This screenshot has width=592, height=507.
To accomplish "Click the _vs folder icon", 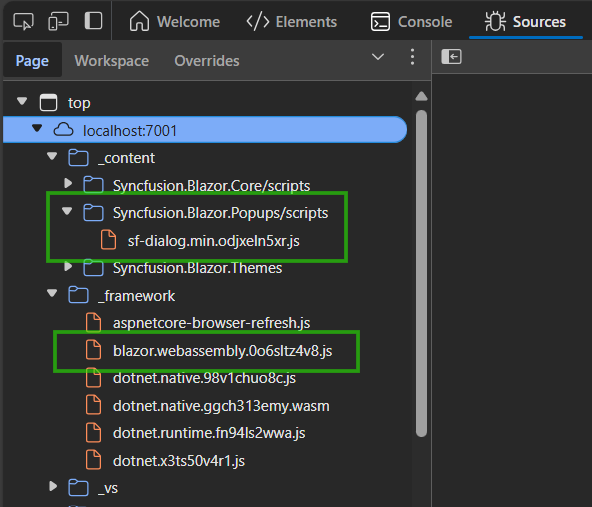I will pos(79,487).
